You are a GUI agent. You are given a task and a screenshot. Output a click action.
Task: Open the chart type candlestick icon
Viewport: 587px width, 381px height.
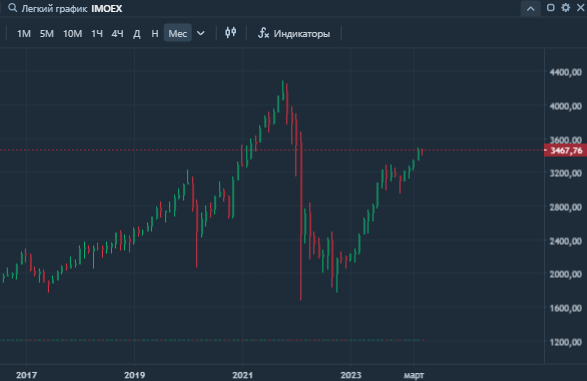tap(231, 33)
